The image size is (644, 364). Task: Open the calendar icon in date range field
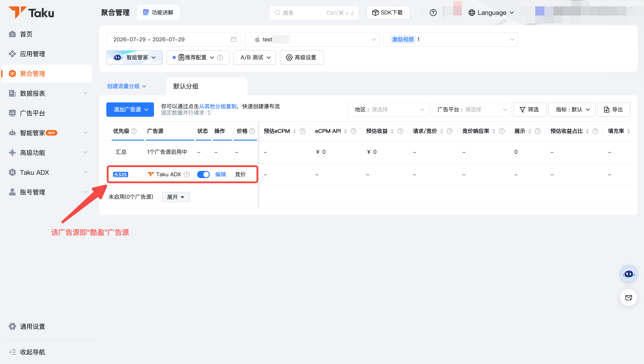(233, 39)
